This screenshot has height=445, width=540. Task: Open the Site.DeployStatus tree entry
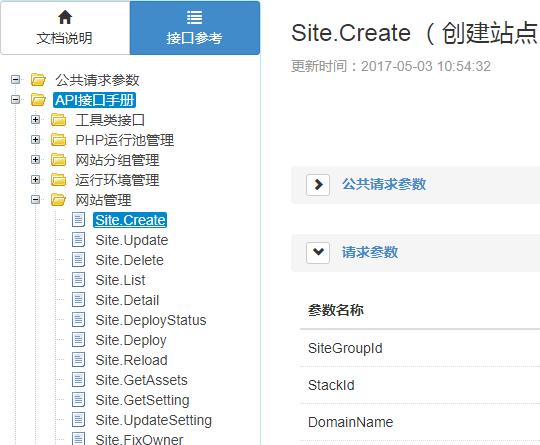[151, 320]
